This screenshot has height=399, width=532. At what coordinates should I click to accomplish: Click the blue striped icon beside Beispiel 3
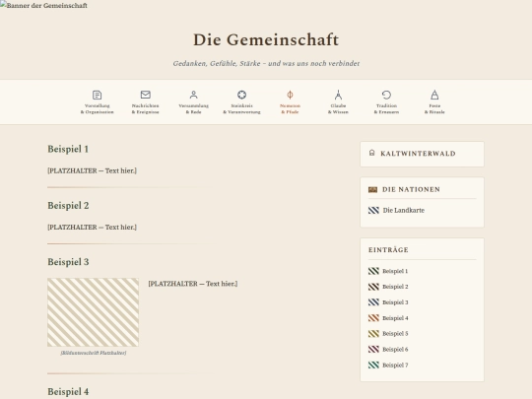pyautogui.click(x=373, y=302)
